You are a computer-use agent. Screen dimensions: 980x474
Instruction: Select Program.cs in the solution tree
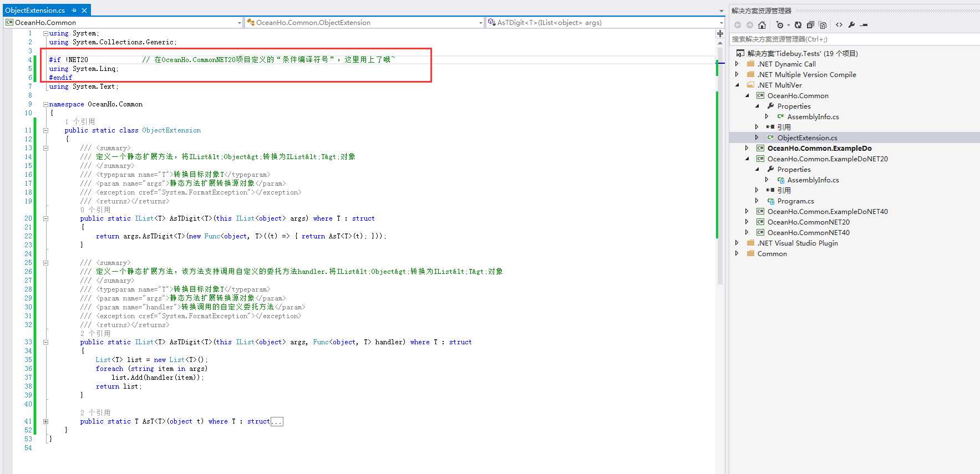click(x=796, y=201)
